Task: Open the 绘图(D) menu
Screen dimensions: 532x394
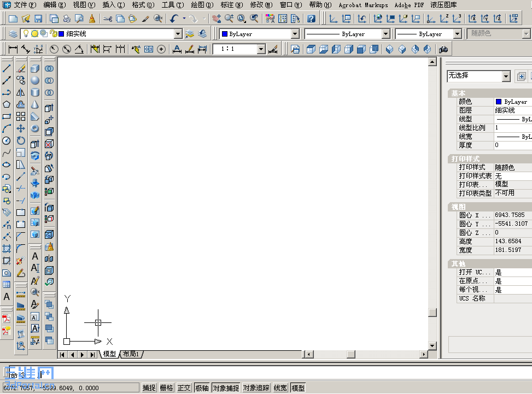Action: (x=202, y=5)
